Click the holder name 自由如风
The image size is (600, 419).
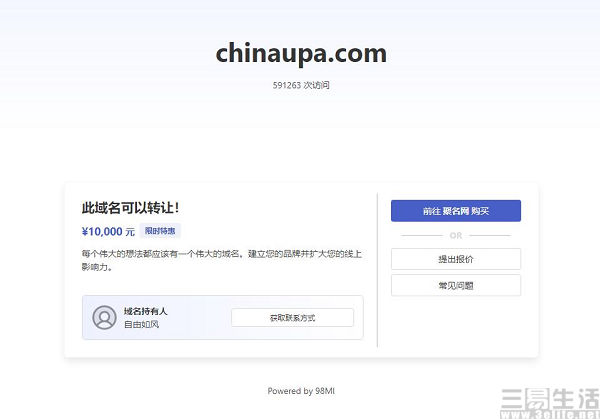(141, 324)
